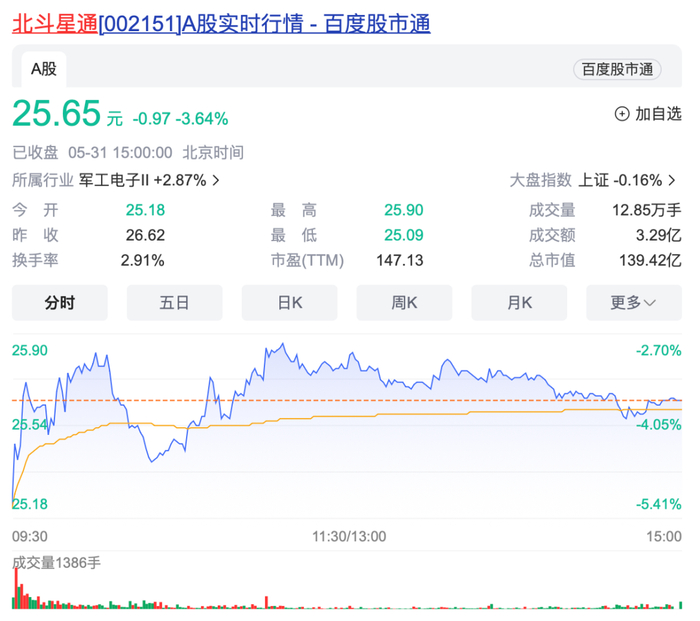
Task: Click the 换手率 value 2.91%
Action: tap(142, 260)
